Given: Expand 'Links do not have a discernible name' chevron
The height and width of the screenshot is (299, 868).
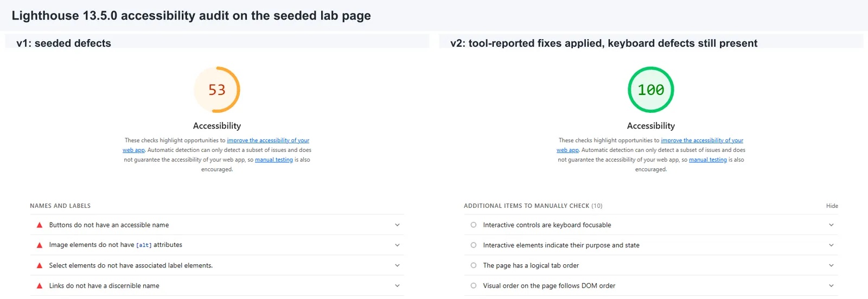Looking at the screenshot, I should click(x=397, y=285).
